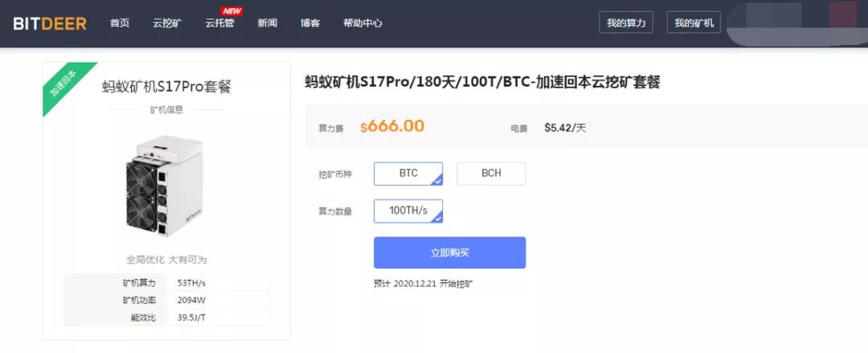This screenshot has height=353, width=868.
Task: Click the 矿机算力 53TH/s spec row
Action: (166, 282)
